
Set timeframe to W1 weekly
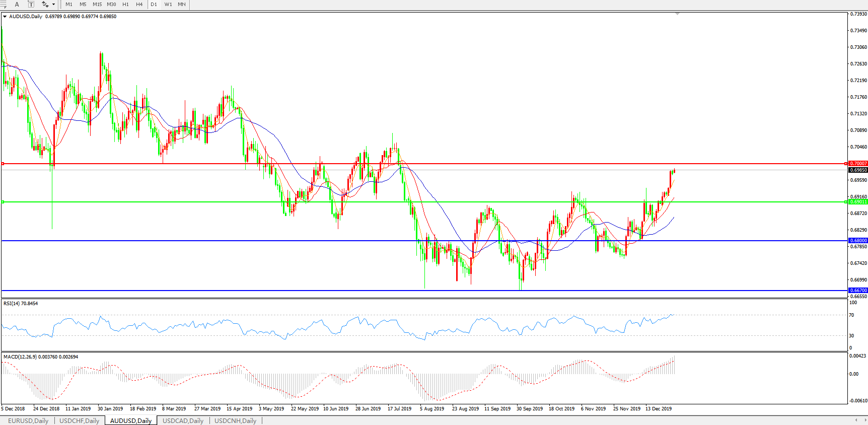pos(168,5)
